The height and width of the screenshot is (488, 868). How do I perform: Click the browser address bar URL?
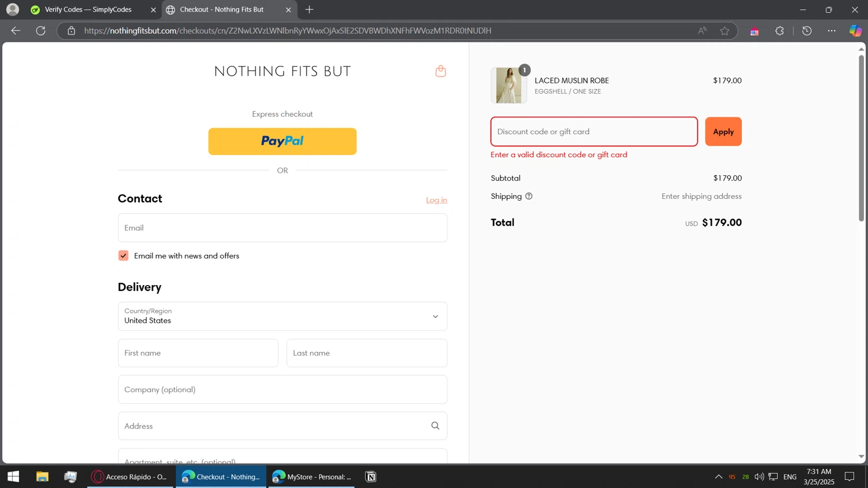click(288, 31)
